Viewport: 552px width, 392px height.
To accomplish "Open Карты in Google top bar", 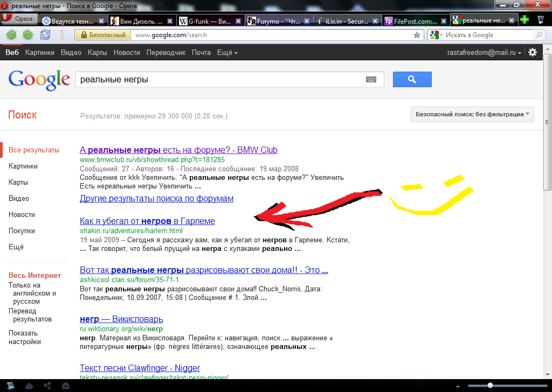I will click(98, 52).
